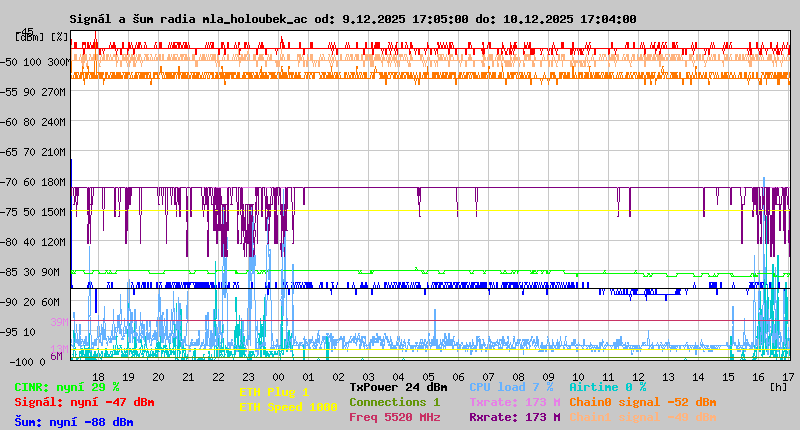Click the ETH Speed 1000 legend label
The width and height of the screenshot is (800, 430).
pos(288,407)
